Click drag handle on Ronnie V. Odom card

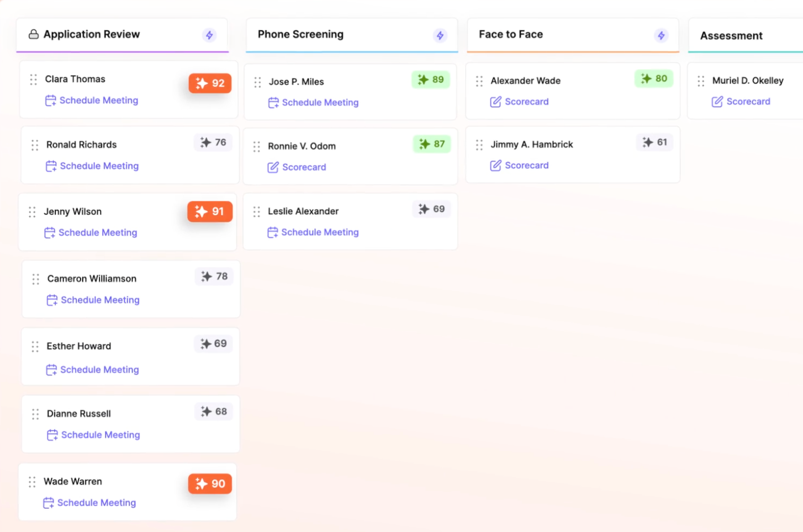256,147
